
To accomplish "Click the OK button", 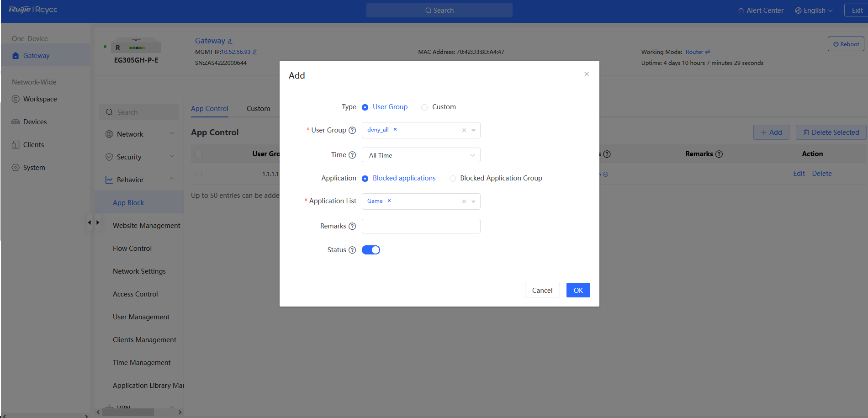I will tap(578, 290).
